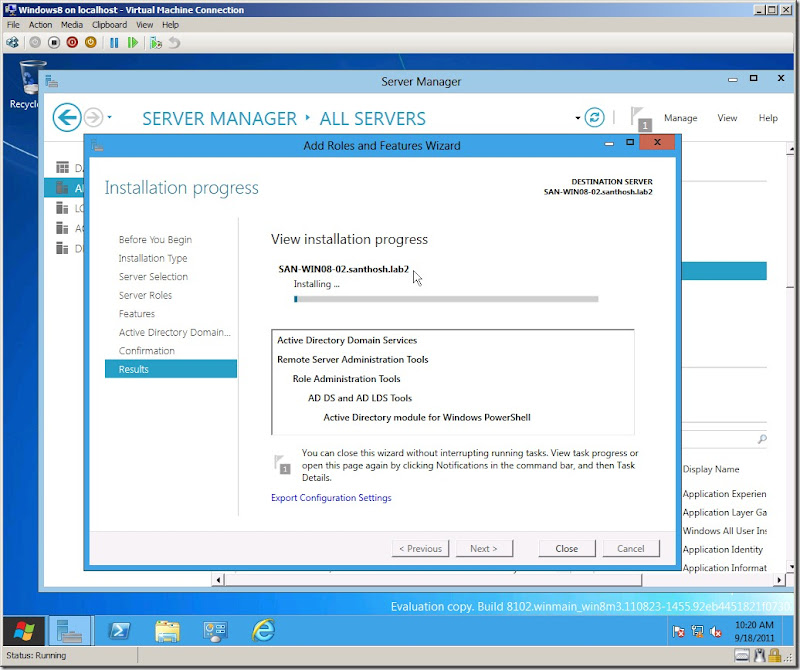This screenshot has width=800, height=670.
Task: Select Active Directory module for Windows PowerShell
Action: tap(427, 417)
